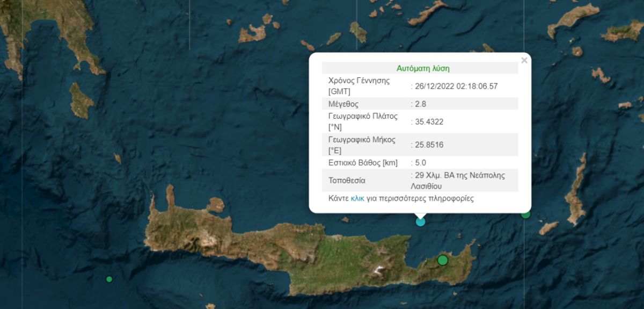The height and width of the screenshot is (309, 644).
Task: Click the 'Αυτόματη λύση' header text
Action: tap(423, 68)
